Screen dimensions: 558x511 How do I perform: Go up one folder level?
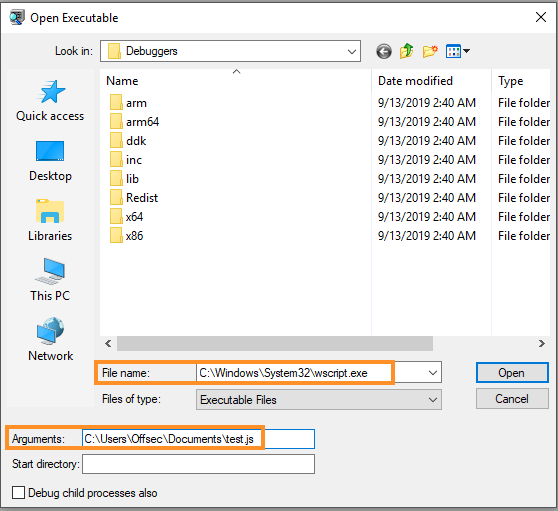[x=406, y=51]
